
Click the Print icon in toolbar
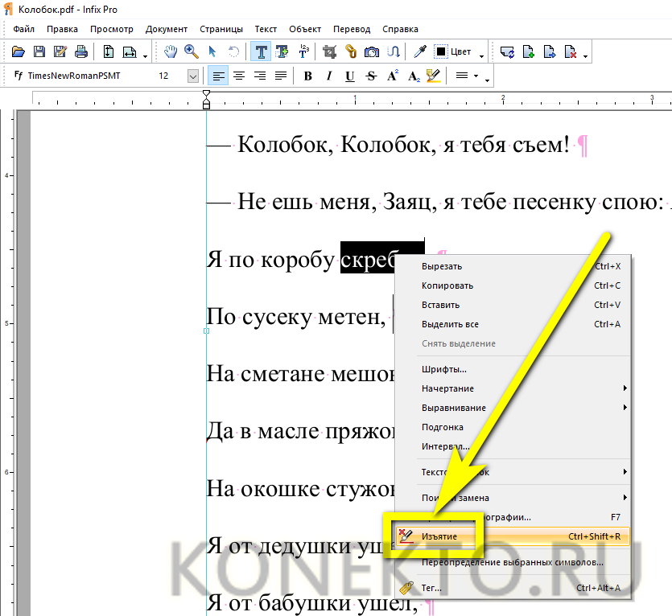(x=80, y=51)
